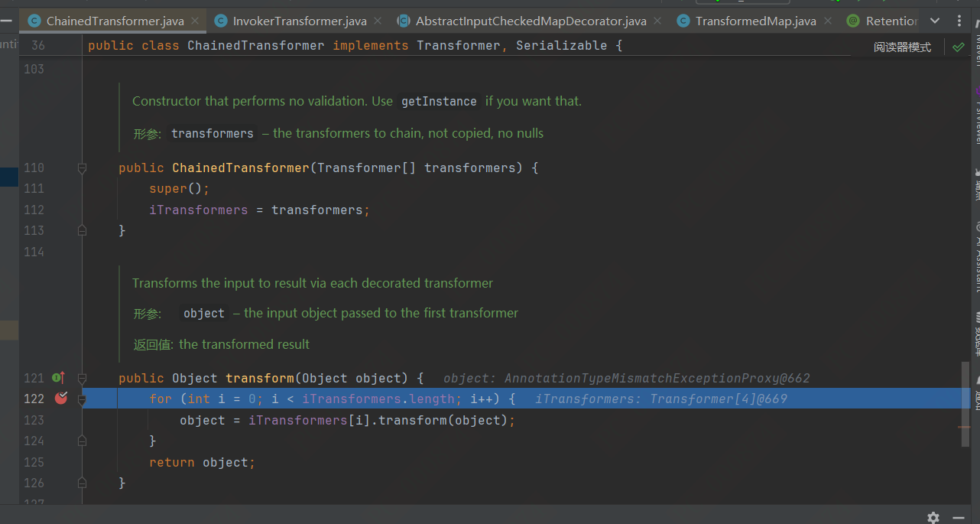The height and width of the screenshot is (524, 980).
Task: Click the getInstance link in constructor doc
Action: tap(439, 101)
